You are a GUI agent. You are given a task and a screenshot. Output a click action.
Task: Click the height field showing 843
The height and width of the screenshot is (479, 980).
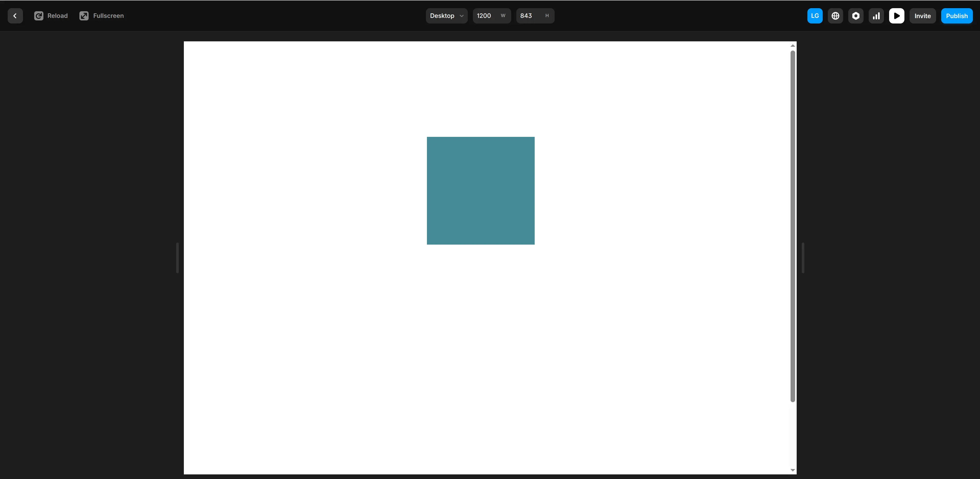click(535, 16)
